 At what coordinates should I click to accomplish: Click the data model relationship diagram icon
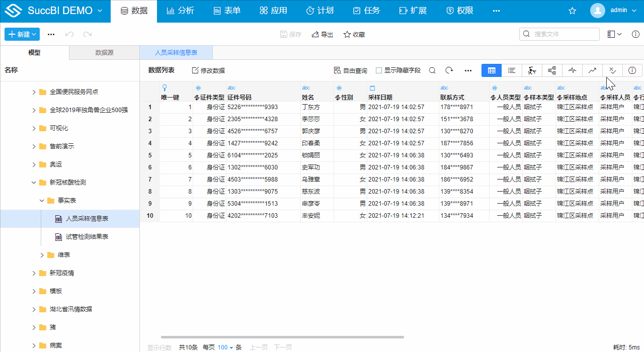pyautogui.click(x=552, y=70)
